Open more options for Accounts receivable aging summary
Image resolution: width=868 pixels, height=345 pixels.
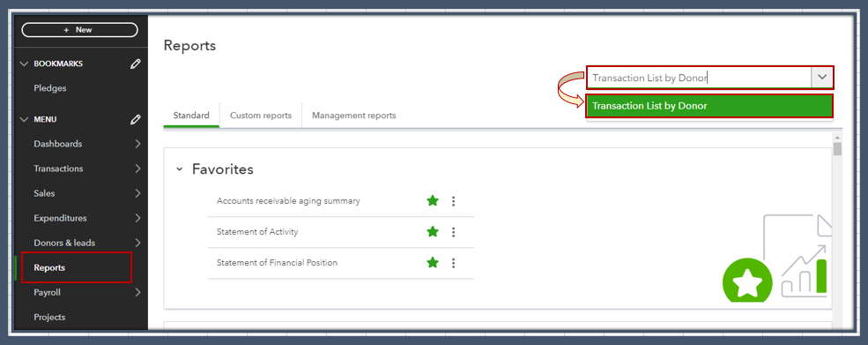(453, 201)
